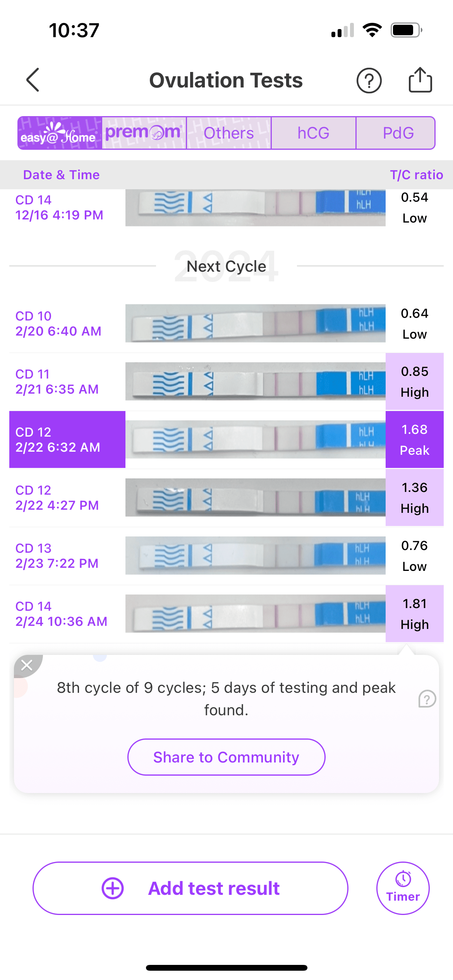
Task: Select the CD 12 6:32 AM peak entry
Action: click(67, 439)
